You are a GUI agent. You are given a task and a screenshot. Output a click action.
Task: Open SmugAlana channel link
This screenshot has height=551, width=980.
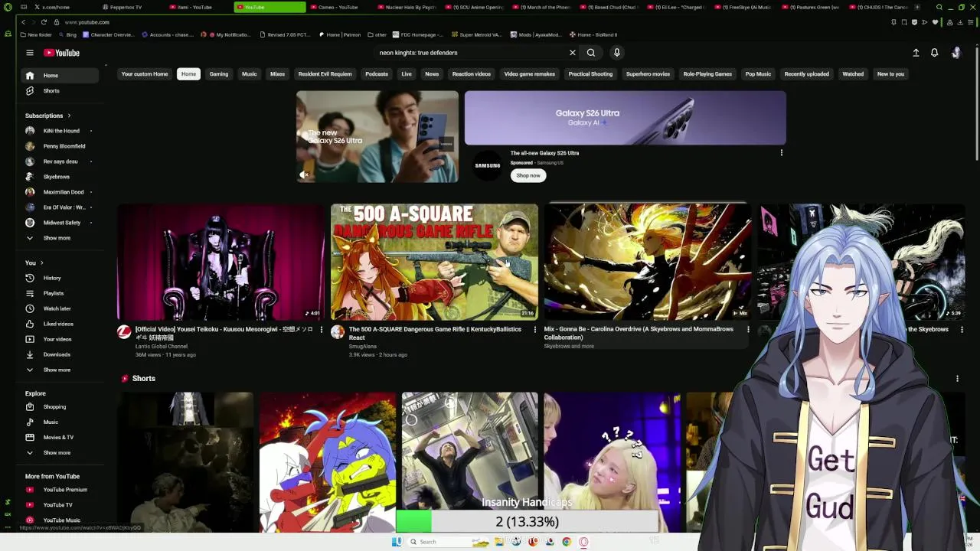tap(363, 347)
